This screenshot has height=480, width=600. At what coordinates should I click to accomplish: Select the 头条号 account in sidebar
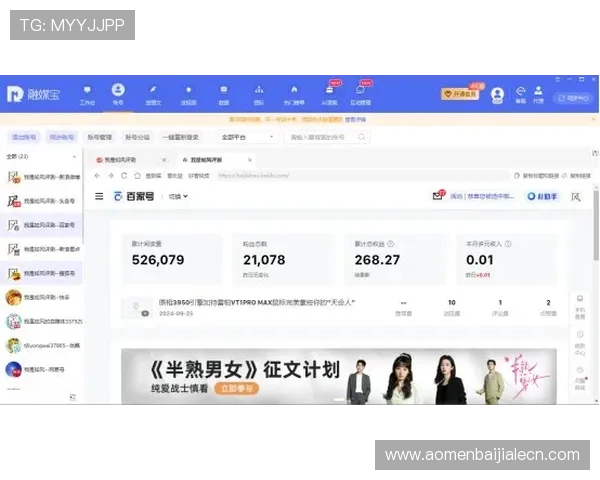coord(42,201)
